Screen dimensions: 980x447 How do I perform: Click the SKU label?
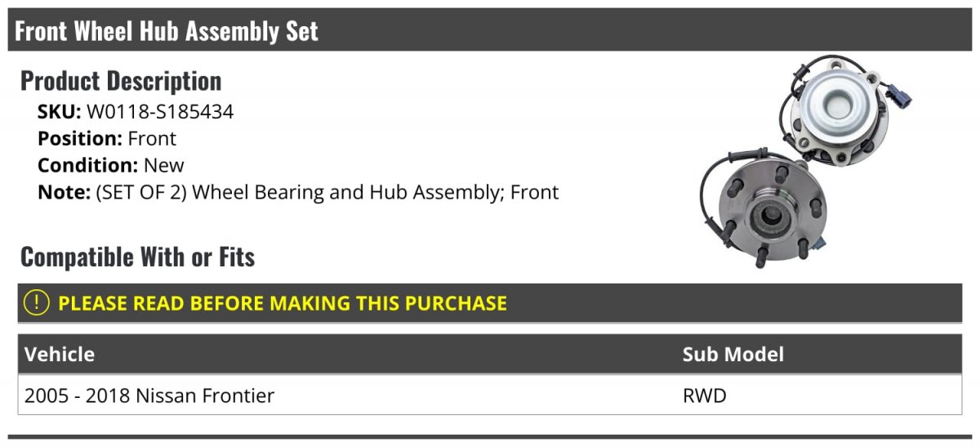click(x=60, y=112)
